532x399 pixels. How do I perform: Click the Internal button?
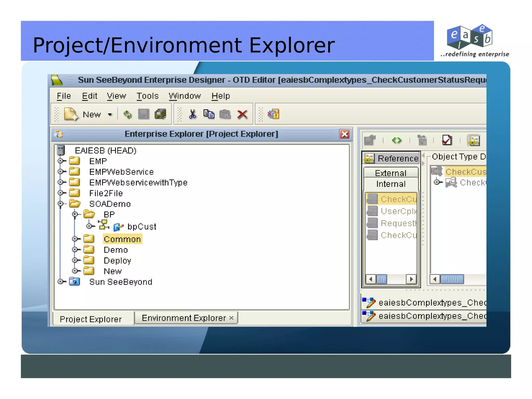(391, 184)
